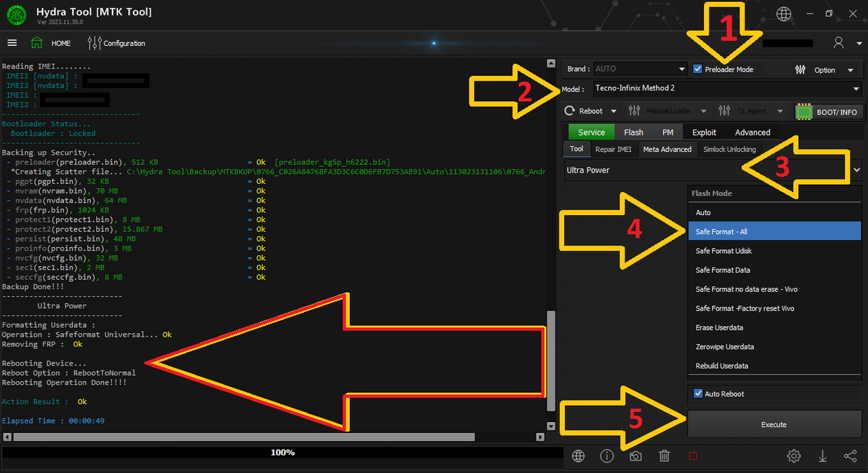Screen dimensions: 868x473
Task: Click the trash clear-log icon
Action: point(665,456)
